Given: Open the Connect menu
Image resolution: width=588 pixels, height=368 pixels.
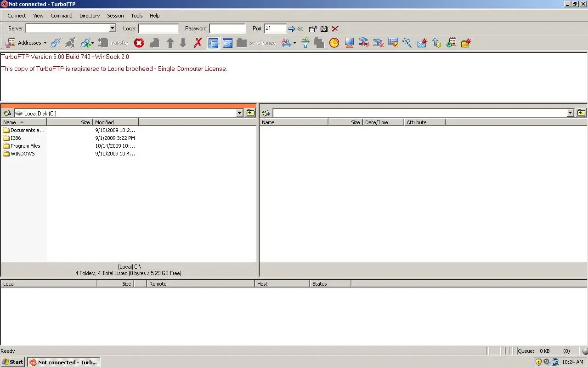Looking at the screenshot, I should tap(17, 16).
